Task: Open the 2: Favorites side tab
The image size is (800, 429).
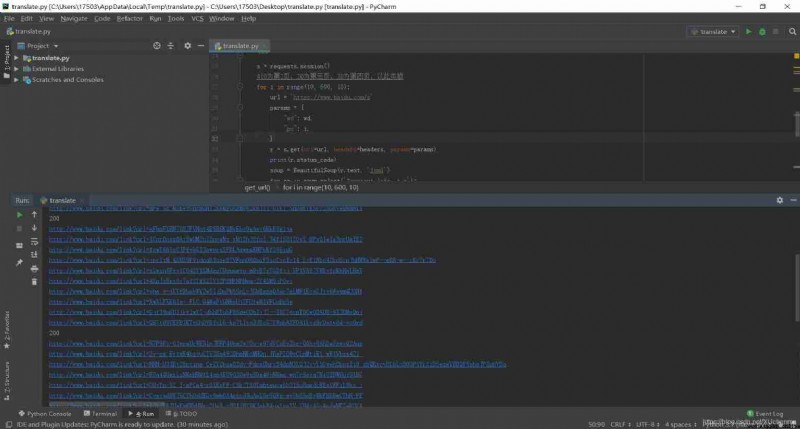Action: [x=7, y=330]
